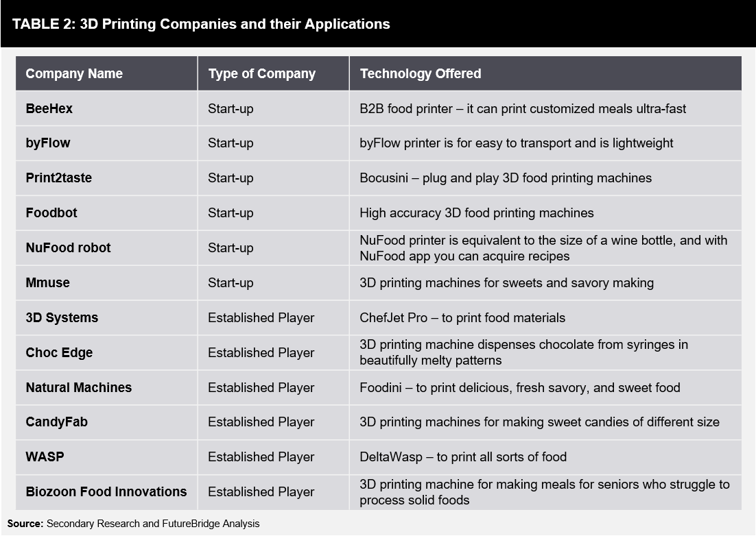Select the byFlow company name cell
The image size is (756, 536).
coord(106,143)
